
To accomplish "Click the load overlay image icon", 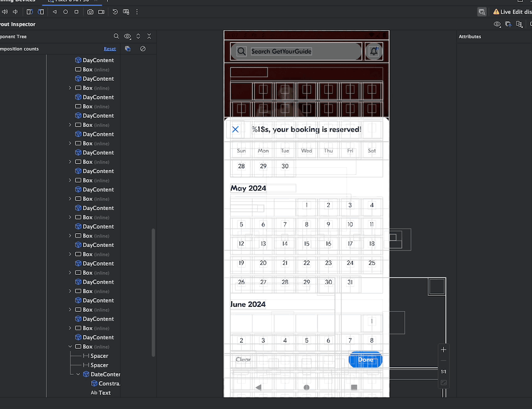I will 508,24.
